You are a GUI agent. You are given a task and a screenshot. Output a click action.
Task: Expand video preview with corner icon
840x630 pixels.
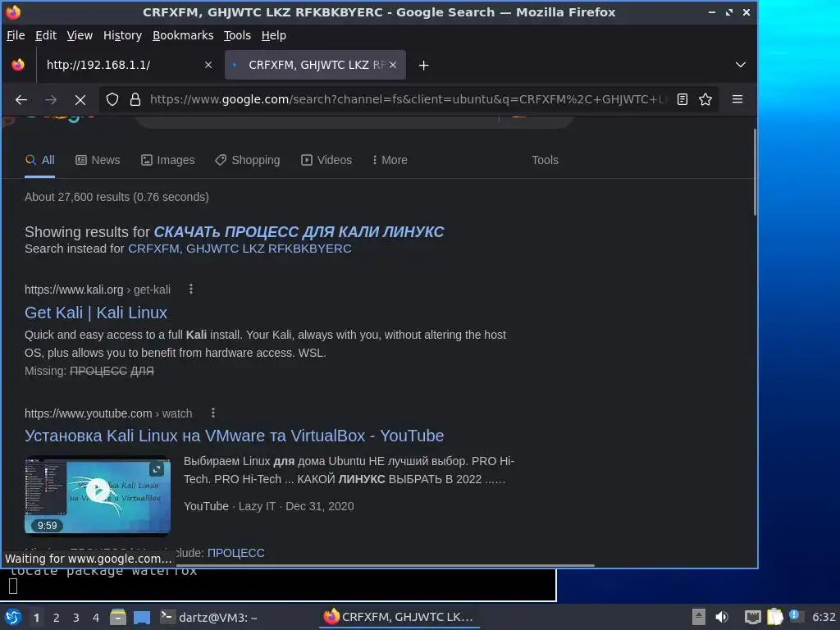click(157, 469)
